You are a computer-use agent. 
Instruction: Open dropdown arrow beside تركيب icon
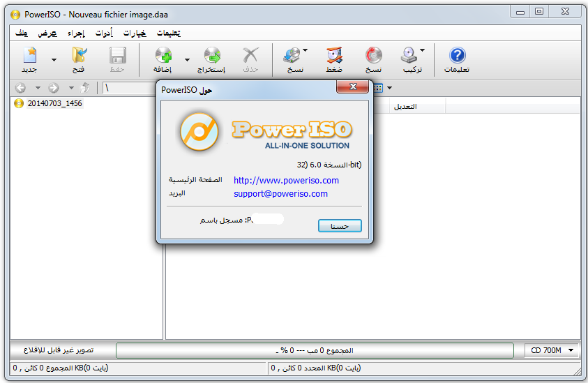coord(422,50)
